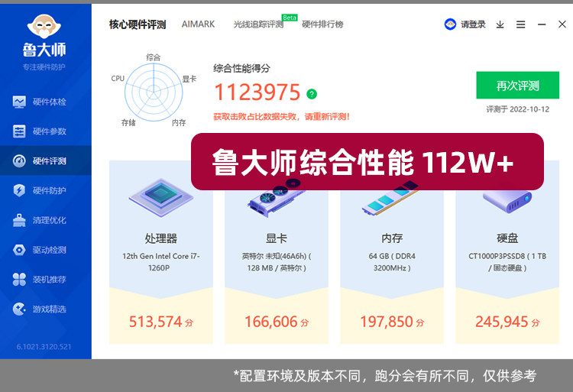
Task: Click the graphics card illustration
Action: point(277,199)
